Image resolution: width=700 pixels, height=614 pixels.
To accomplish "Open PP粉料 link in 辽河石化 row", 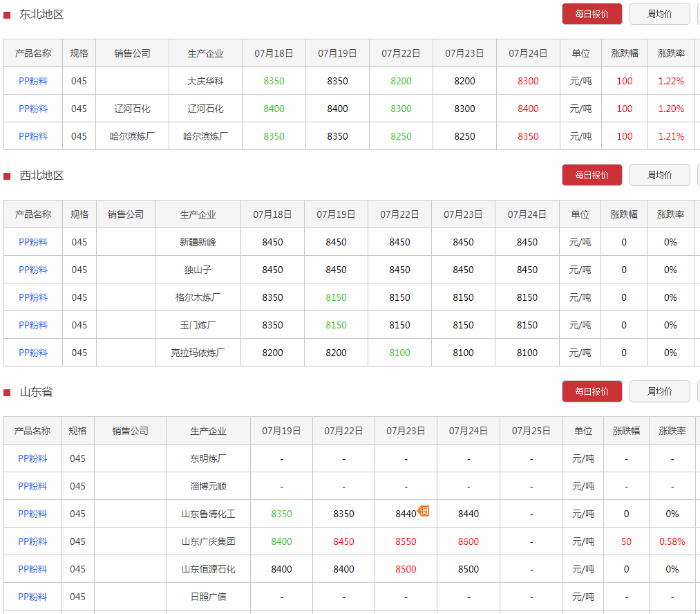I will pyautogui.click(x=33, y=109).
